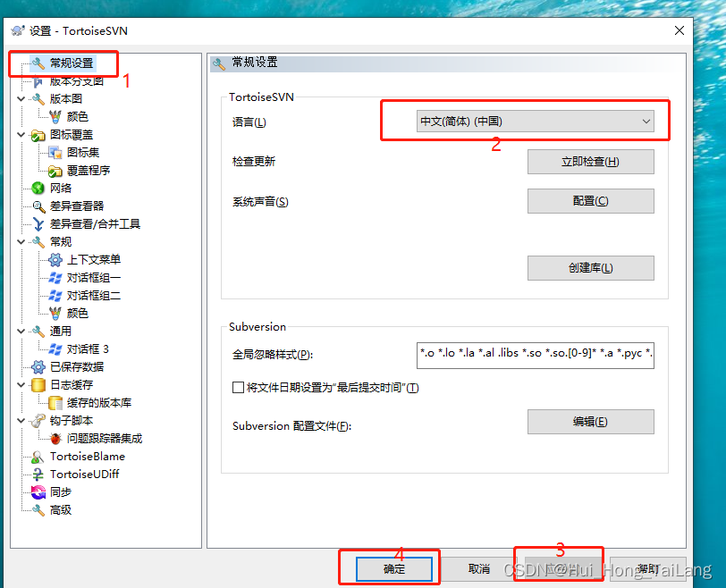Screen dimensions: 726x588
Task: Click the gear icon beside 已保存数据
Action: pos(38,367)
